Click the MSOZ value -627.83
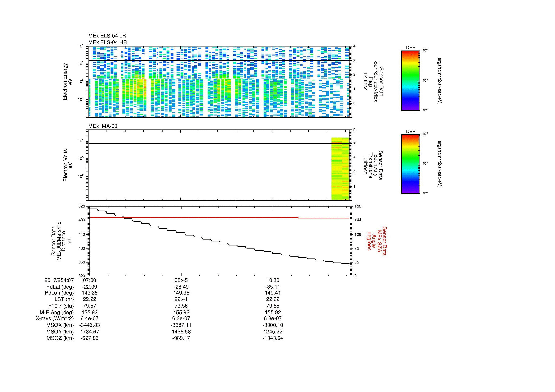This screenshot has width=555, height=392. [x=89, y=338]
